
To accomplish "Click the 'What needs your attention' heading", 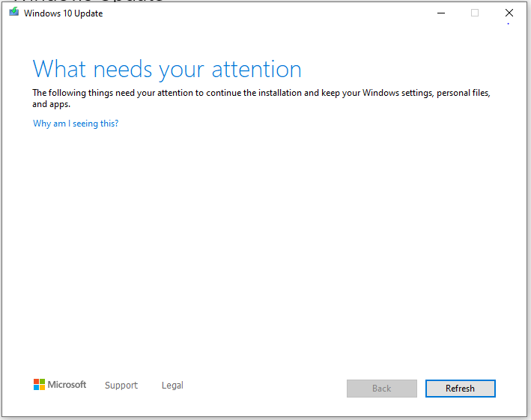I will [x=167, y=70].
